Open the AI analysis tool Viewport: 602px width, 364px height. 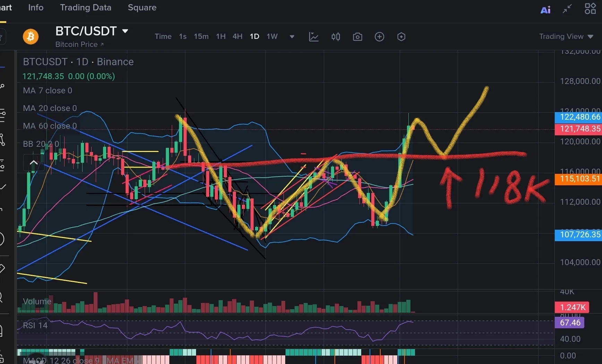click(x=545, y=9)
